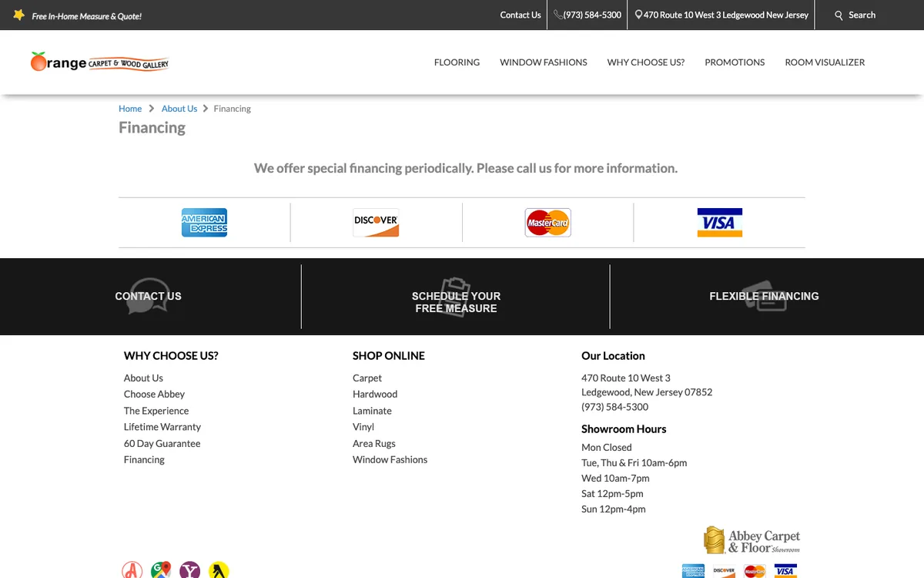Viewport: 924px width, 578px height.
Task: Click 'Mon Closed' hours entry
Action: point(607,447)
